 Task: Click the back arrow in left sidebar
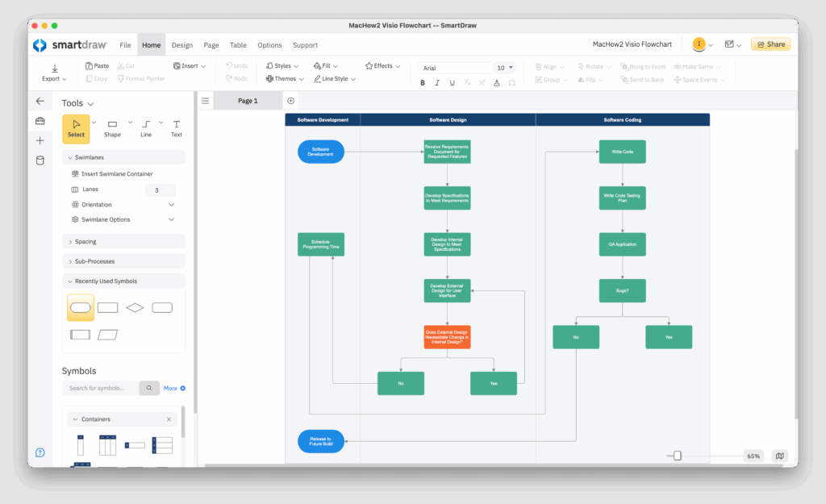coord(40,101)
